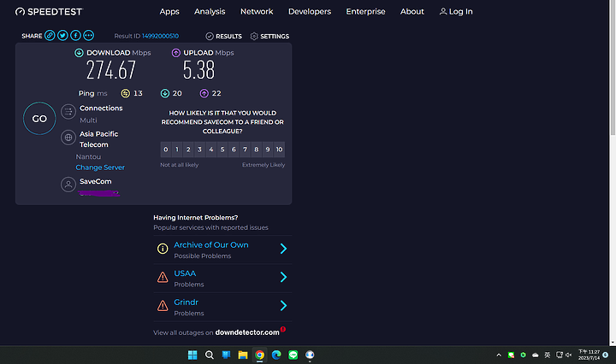Open File Explorer from taskbar
The image size is (616, 364).
(243, 355)
